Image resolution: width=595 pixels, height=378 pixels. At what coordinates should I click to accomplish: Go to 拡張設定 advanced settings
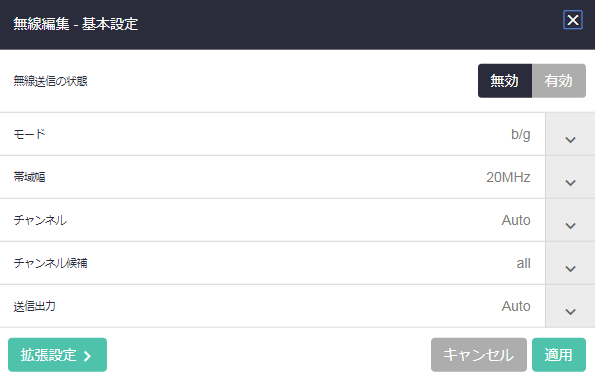(x=57, y=355)
